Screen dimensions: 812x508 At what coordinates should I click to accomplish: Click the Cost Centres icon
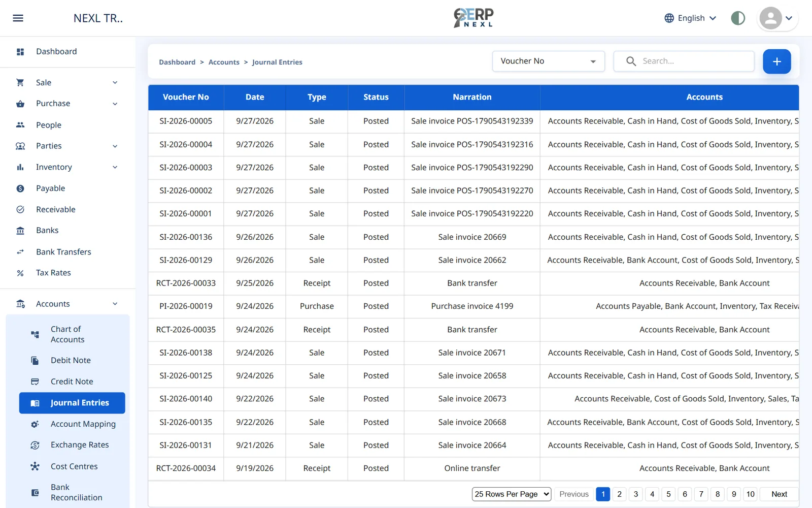[x=35, y=466]
